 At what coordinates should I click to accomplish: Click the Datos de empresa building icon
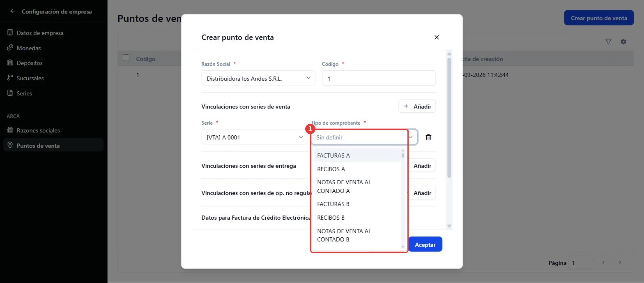10,32
